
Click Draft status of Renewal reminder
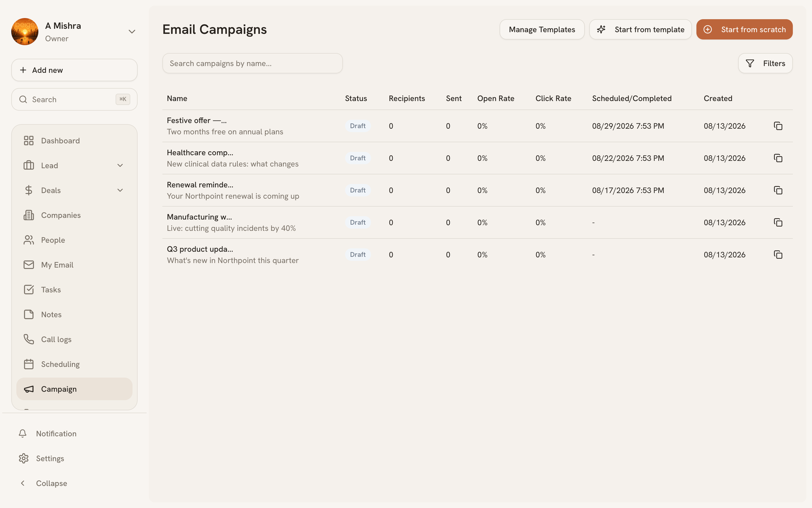[358, 190]
